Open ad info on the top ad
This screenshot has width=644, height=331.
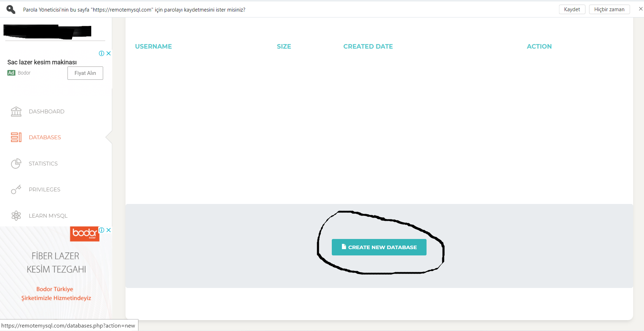point(101,54)
